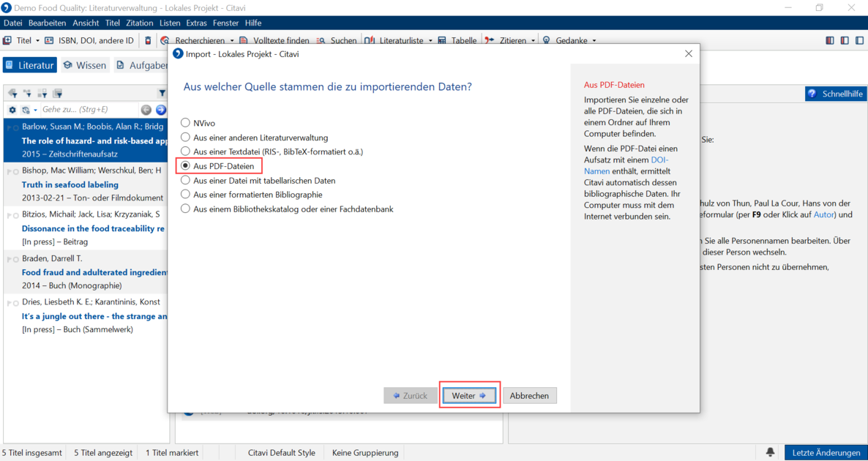Switch to three-column layout icon
The image size is (868, 461).
coord(829,40)
